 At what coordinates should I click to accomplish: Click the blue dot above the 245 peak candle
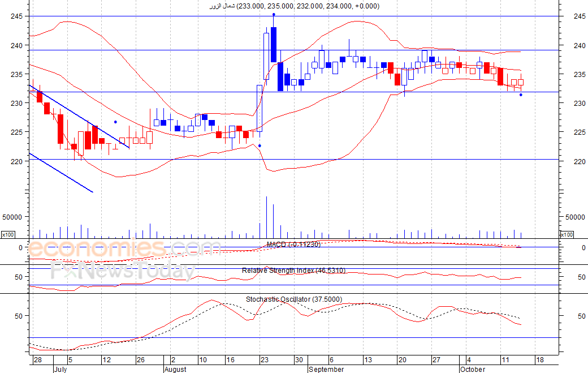(274, 15)
